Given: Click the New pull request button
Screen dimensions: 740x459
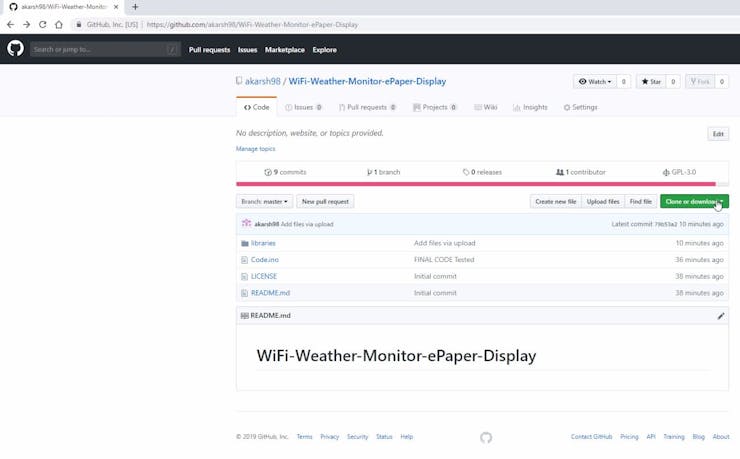Looking at the screenshot, I should (325, 202).
